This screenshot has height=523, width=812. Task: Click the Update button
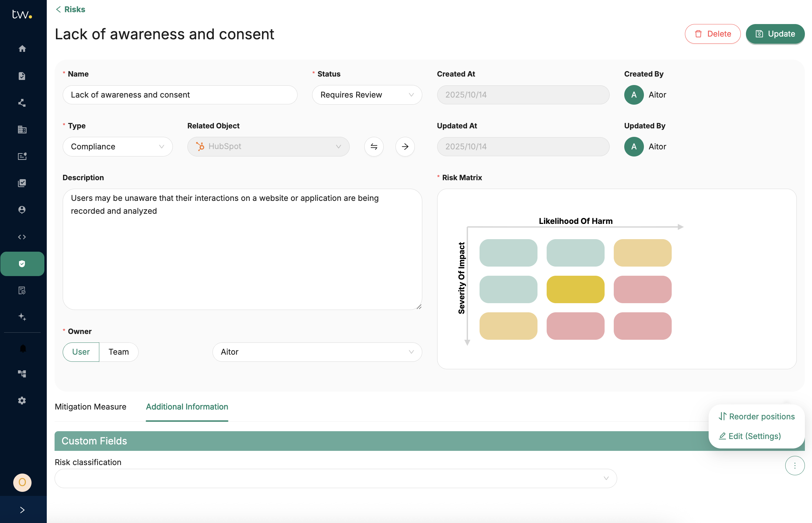(x=775, y=34)
